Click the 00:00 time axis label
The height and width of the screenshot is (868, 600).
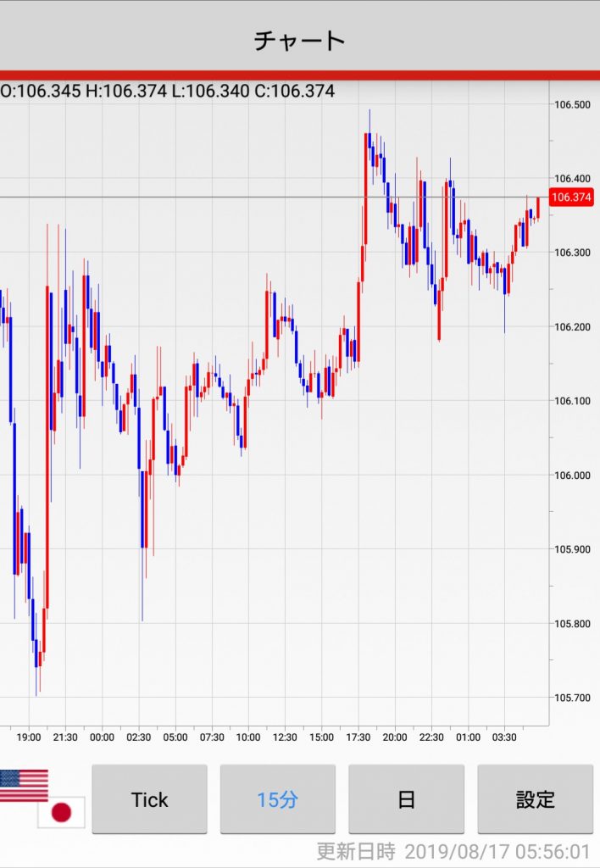coord(102,737)
